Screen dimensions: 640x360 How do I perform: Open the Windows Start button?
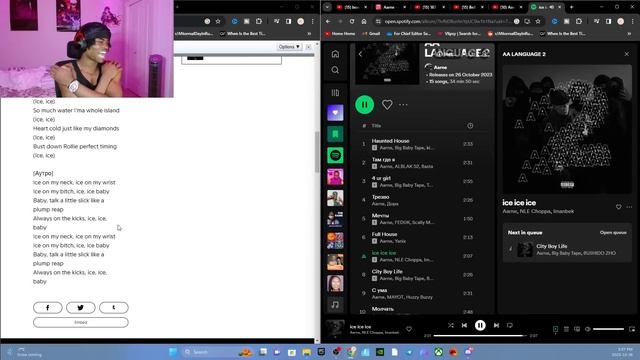click(x=173, y=352)
